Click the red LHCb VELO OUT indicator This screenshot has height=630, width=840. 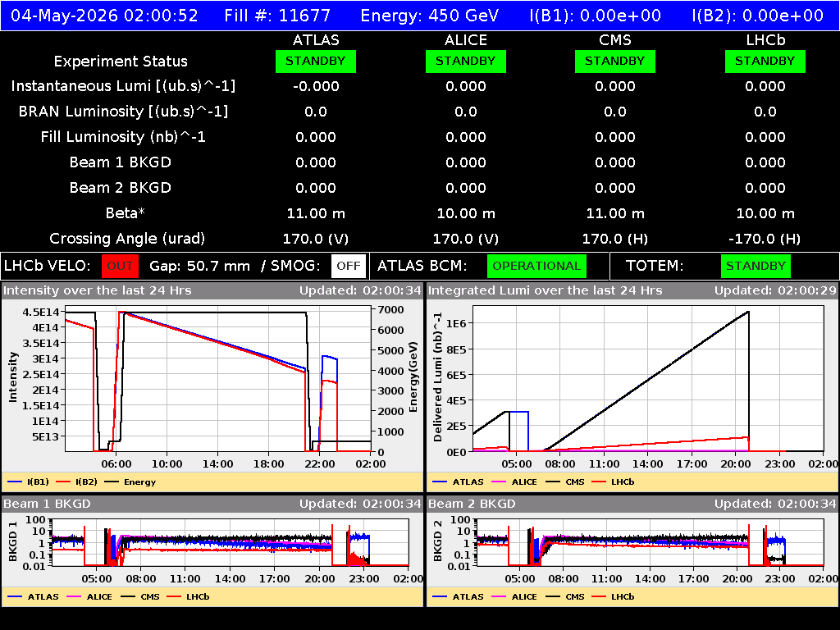(120, 266)
